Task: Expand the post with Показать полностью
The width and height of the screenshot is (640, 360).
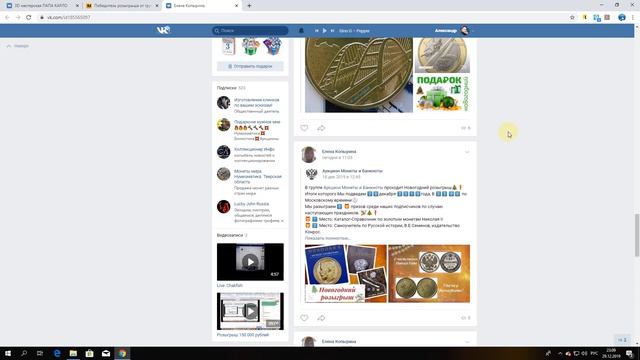Action: point(327,238)
